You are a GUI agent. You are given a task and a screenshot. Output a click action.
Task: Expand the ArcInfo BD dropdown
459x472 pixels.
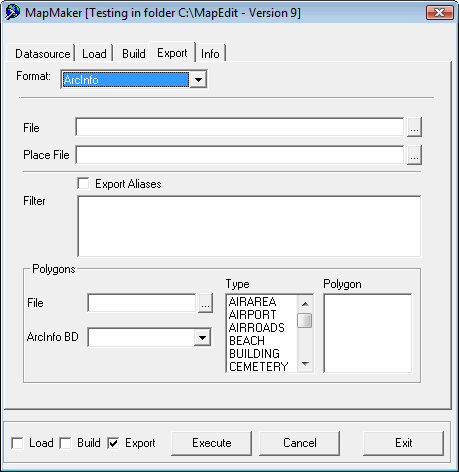tap(202, 338)
